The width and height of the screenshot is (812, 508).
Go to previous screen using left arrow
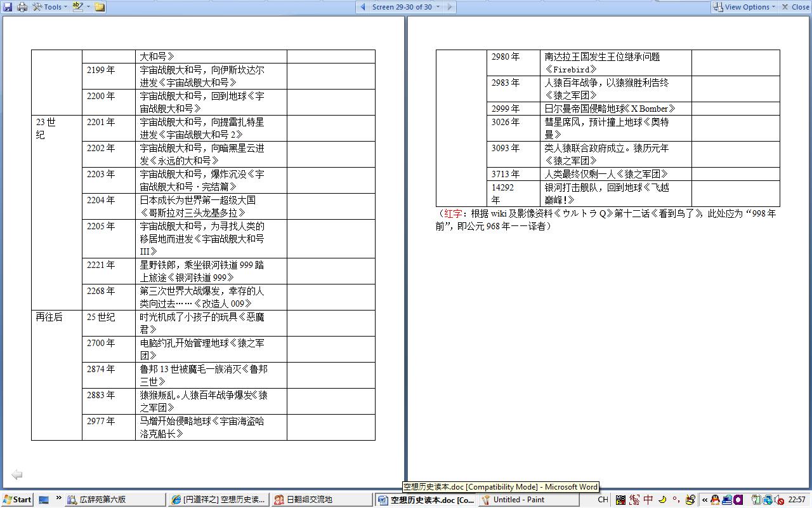pyautogui.click(x=362, y=7)
